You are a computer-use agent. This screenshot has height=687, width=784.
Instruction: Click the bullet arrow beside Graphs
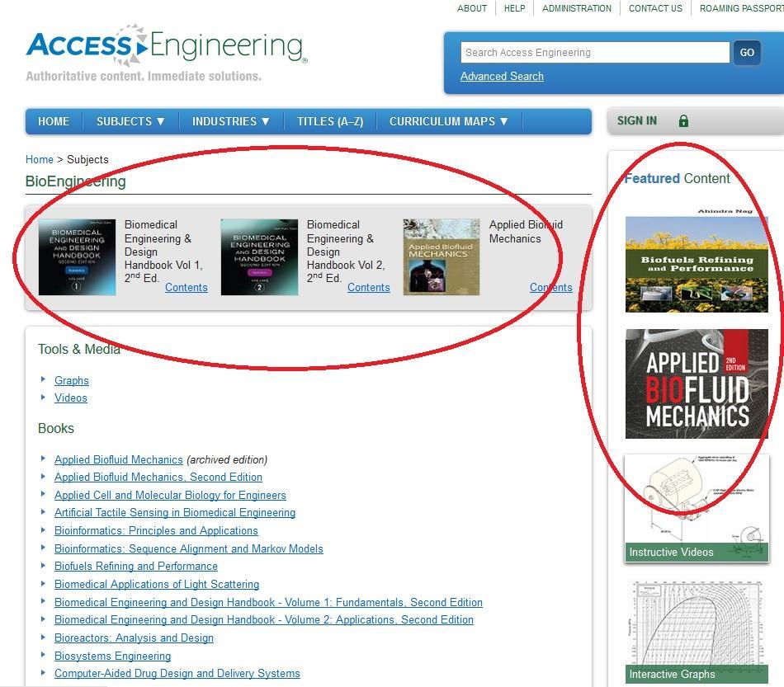tap(44, 379)
